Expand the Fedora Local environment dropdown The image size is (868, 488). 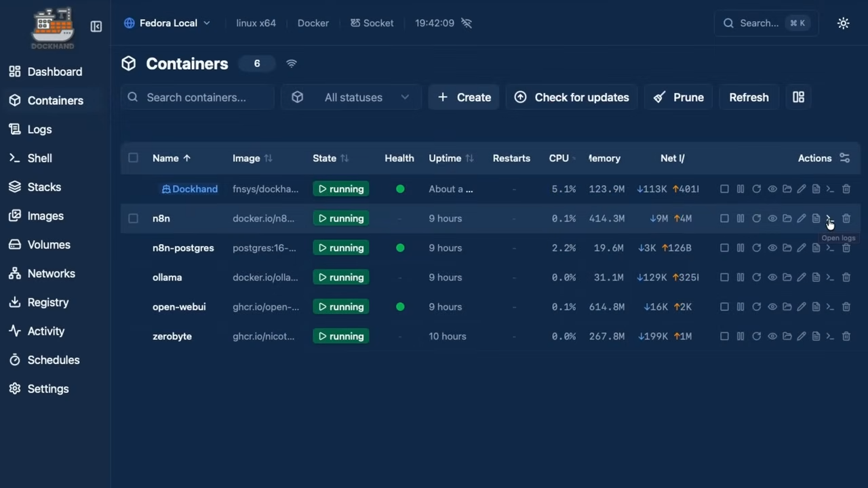point(167,23)
